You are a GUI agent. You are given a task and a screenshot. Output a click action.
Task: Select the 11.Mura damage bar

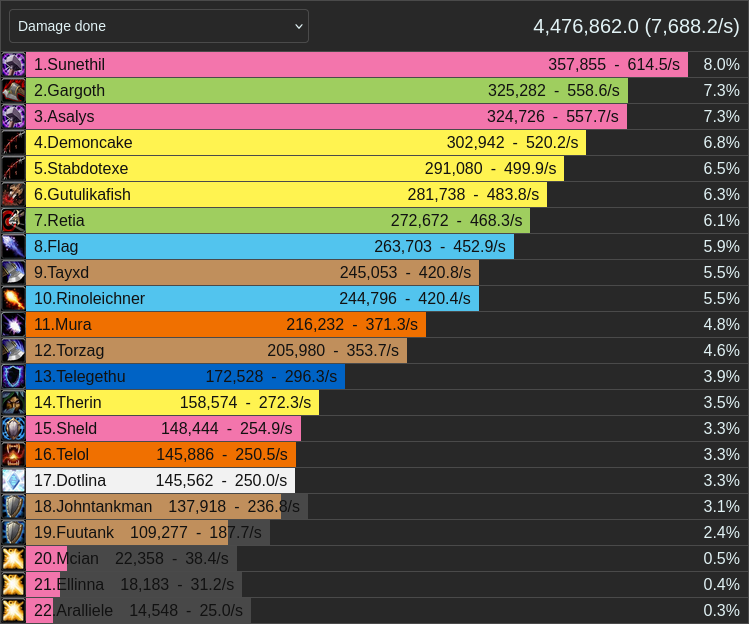pyautogui.click(x=226, y=324)
